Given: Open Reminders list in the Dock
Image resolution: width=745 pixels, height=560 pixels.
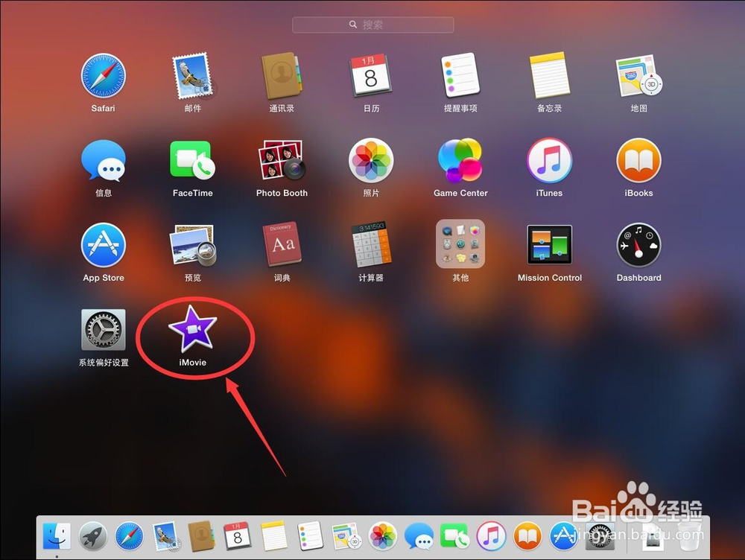Looking at the screenshot, I should click(310, 536).
